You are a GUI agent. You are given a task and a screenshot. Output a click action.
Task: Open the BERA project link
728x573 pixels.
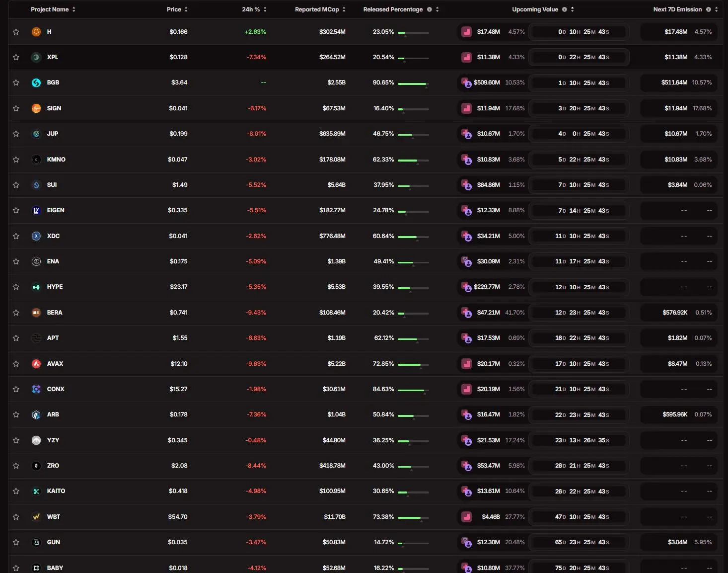pos(55,313)
